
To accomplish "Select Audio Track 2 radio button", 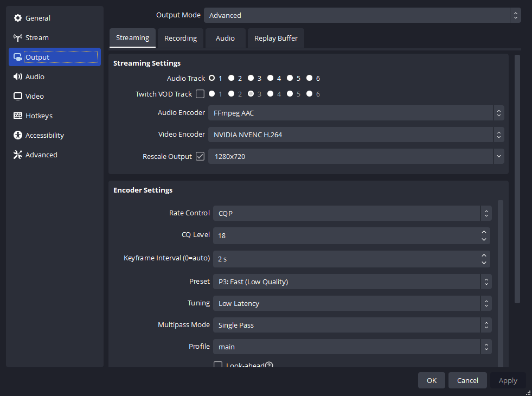I will tap(231, 78).
